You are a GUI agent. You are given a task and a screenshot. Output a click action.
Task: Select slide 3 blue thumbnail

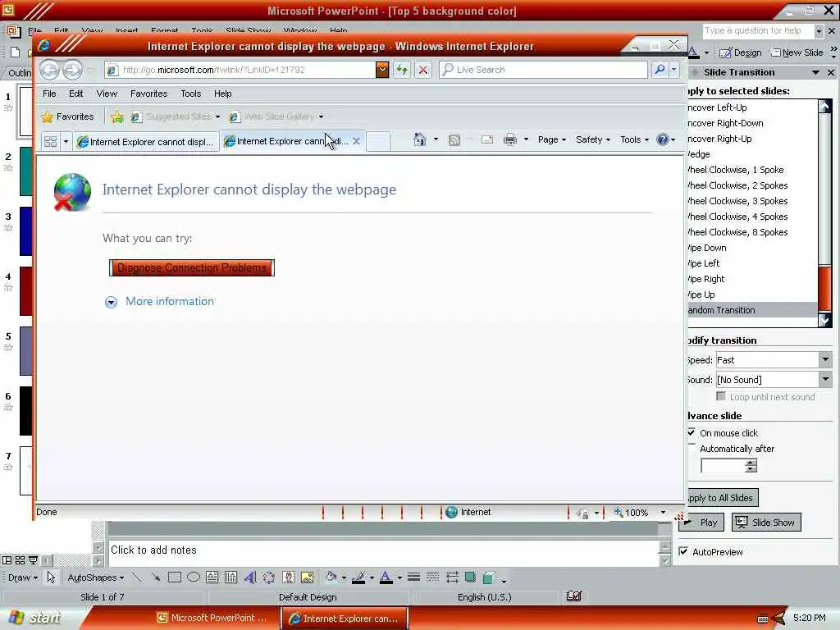point(25,231)
